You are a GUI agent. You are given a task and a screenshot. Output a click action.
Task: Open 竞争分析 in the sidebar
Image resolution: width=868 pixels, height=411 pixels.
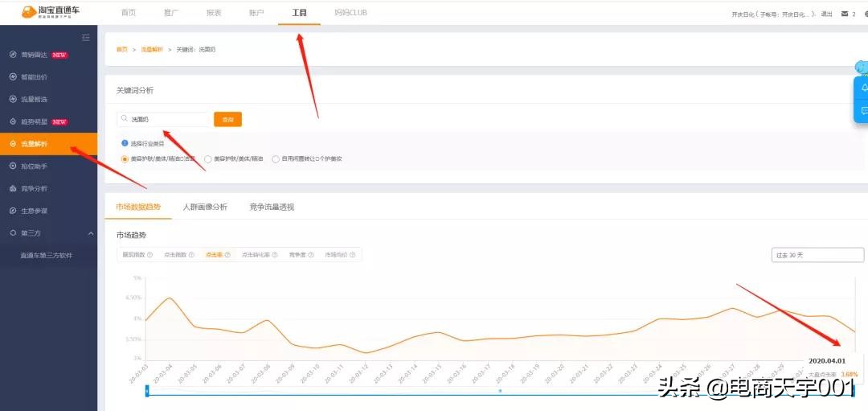pos(34,188)
